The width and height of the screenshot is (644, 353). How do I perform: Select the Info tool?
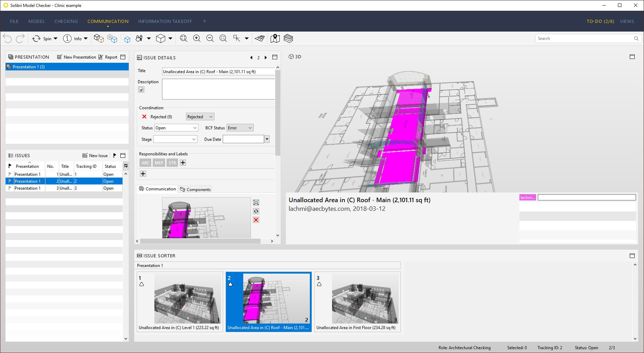pos(73,38)
